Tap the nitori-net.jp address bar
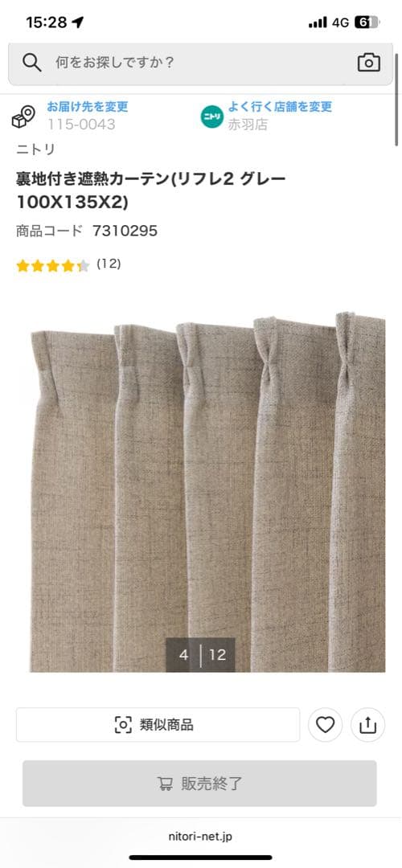This screenshot has height=868, width=402. pyautogui.click(x=200, y=837)
